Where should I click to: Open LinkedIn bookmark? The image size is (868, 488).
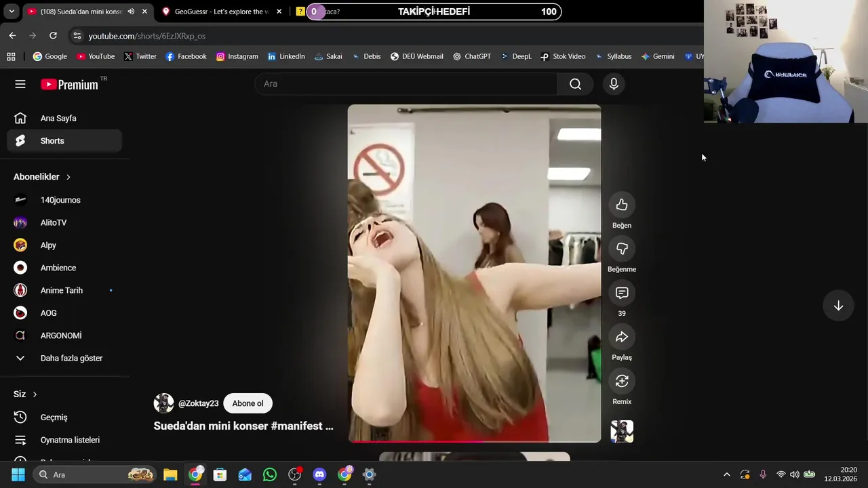point(286,56)
